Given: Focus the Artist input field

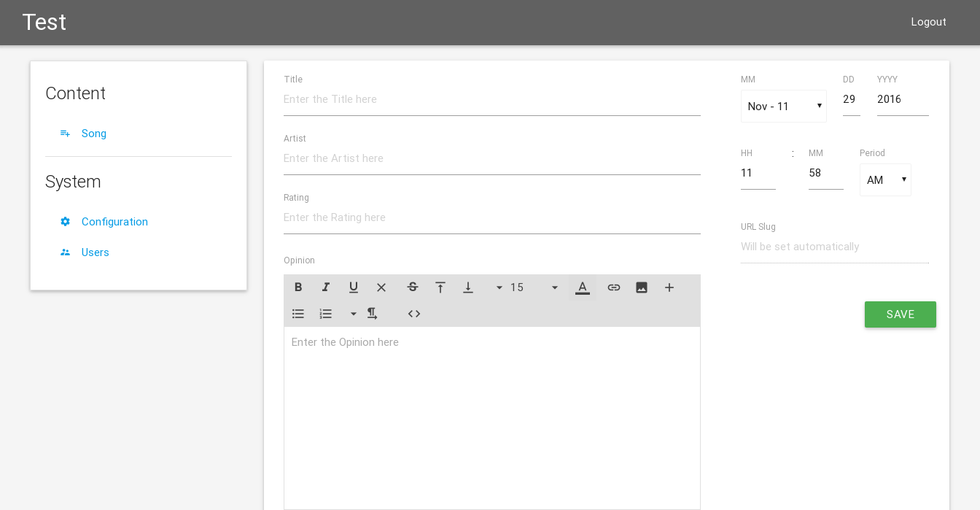Looking at the screenshot, I should (x=492, y=158).
